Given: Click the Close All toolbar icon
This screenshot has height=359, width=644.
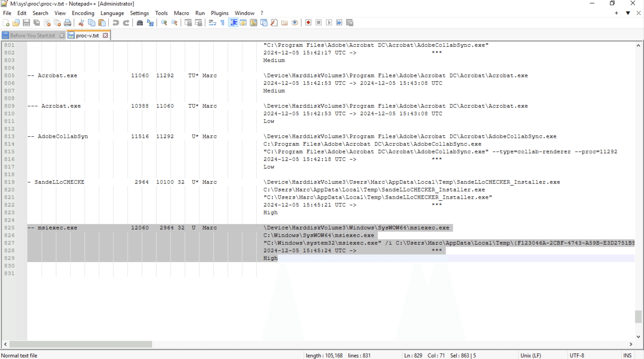Looking at the screenshot, I should tap(57, 23).
